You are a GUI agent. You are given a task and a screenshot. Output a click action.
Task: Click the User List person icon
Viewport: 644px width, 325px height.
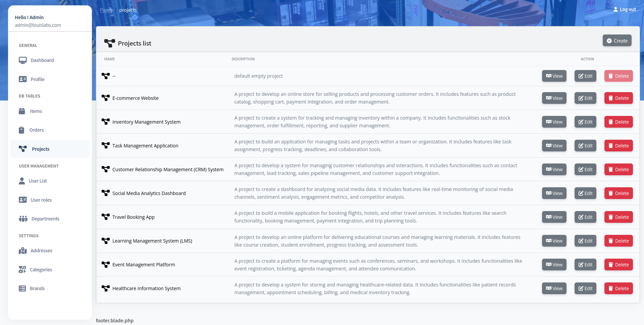[x=22, y=181]
